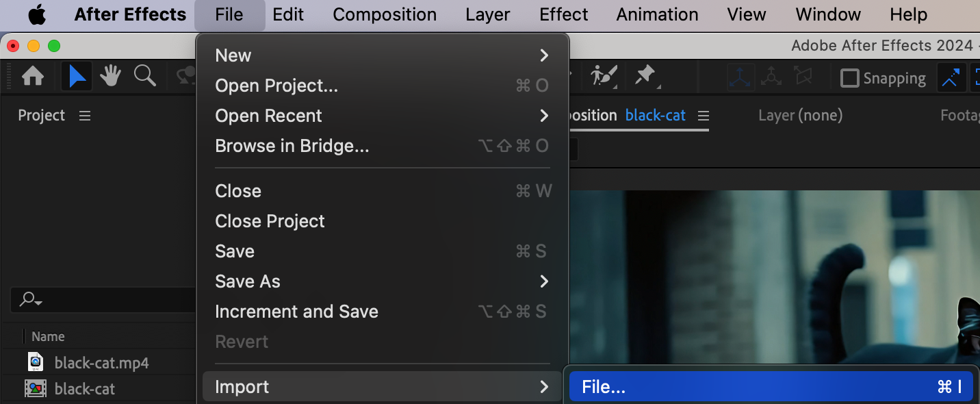Select the Hand tool
980x404 pixels.
110,77
